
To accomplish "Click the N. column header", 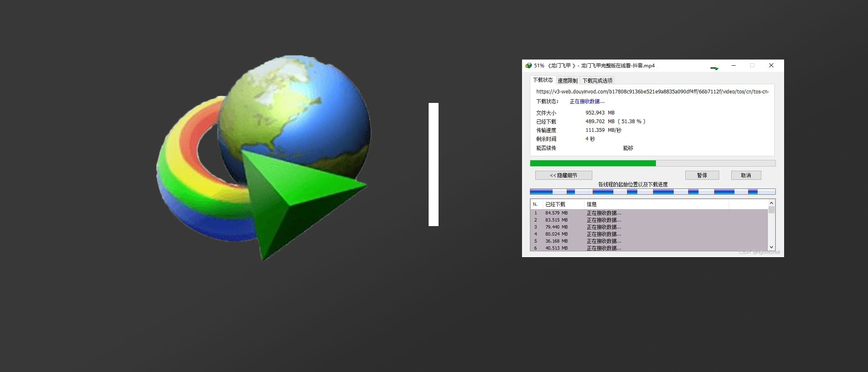I will tap(536, 204).
